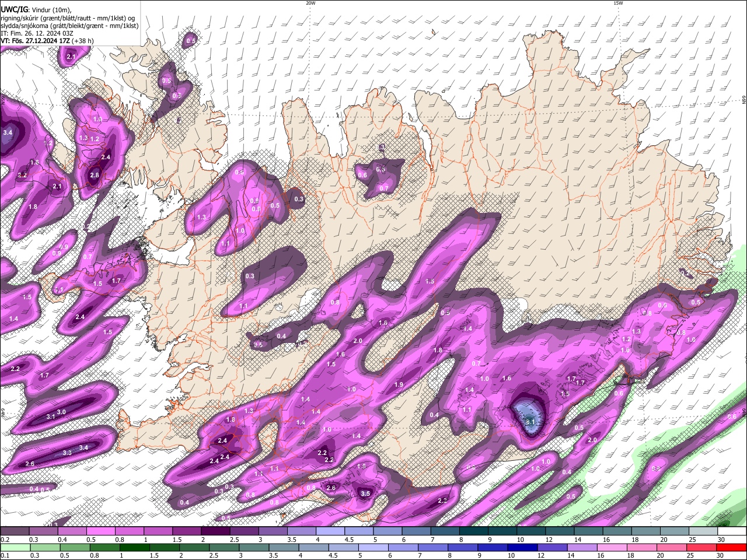Click the '0.7' value in the northern snow patch

coord(383,188)
